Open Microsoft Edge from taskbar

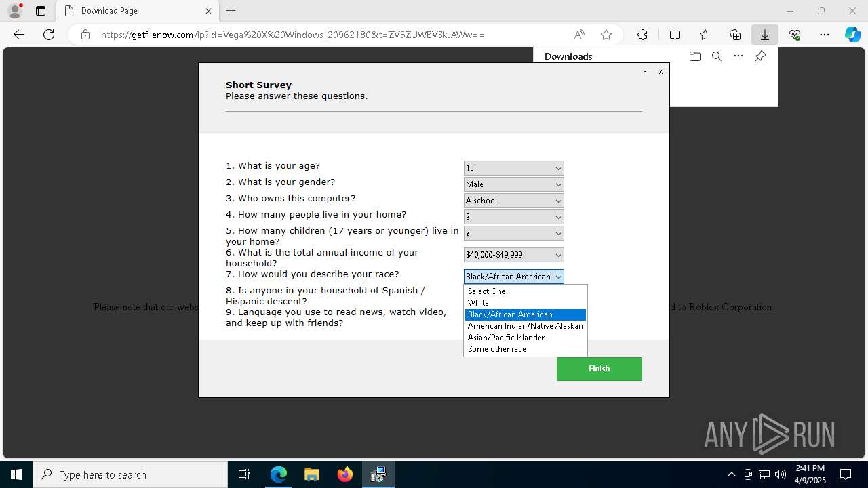click(x=279, y=474)
